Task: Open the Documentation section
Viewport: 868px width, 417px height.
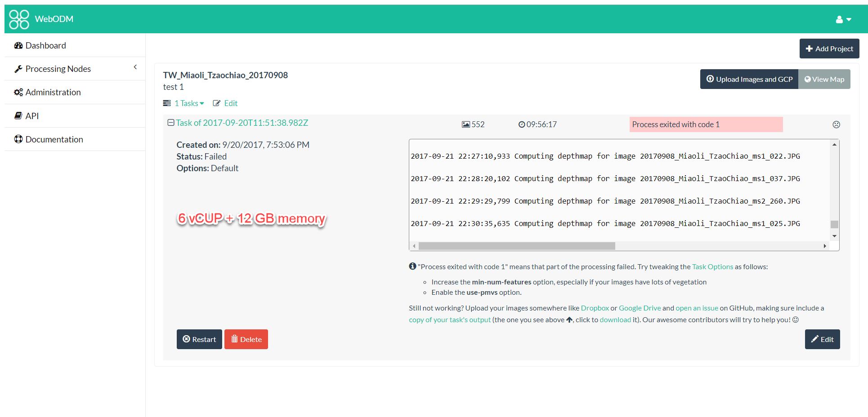Action: [x=54, y=139]
